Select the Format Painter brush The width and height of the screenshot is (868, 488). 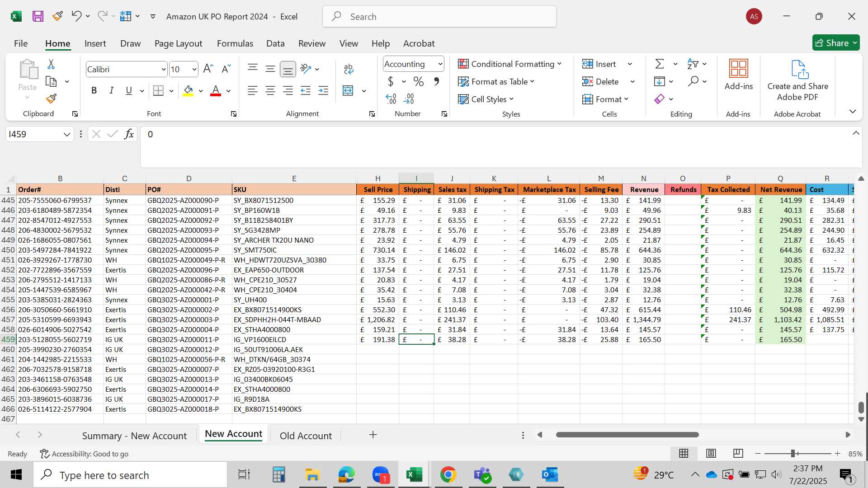pyautogui.click(x=51, y=99)
